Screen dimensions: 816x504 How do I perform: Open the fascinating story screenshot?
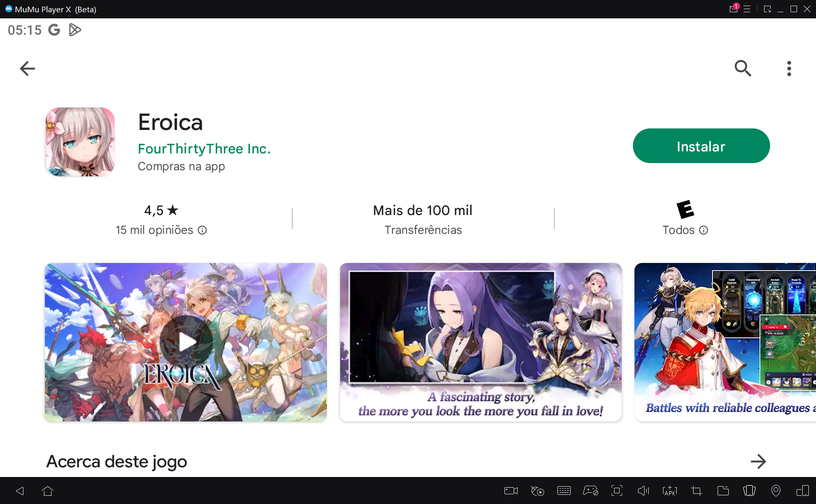click(481, 342)
